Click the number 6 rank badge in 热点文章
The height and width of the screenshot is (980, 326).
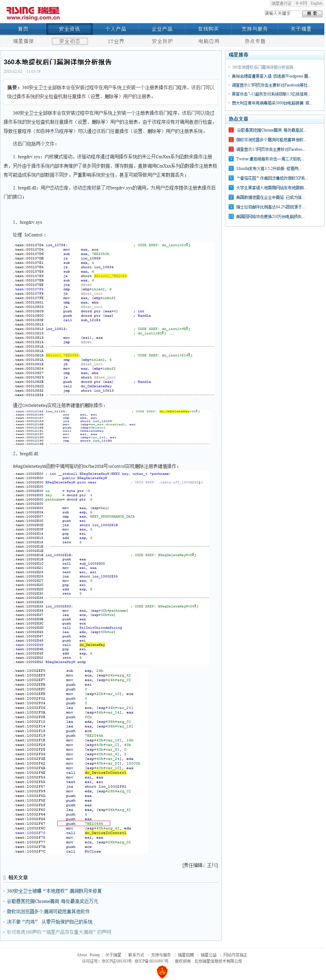pos(231,178)
